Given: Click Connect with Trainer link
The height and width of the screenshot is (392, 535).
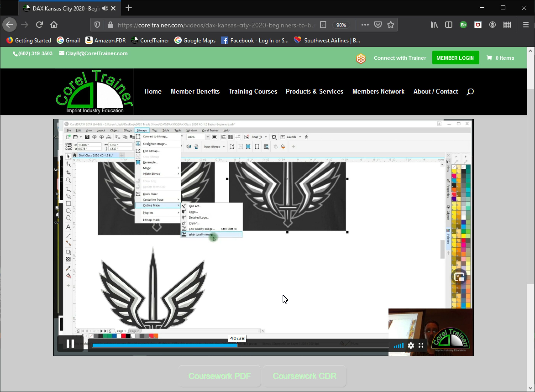Looking at the screenshot, I should click(x=400, y=58).
